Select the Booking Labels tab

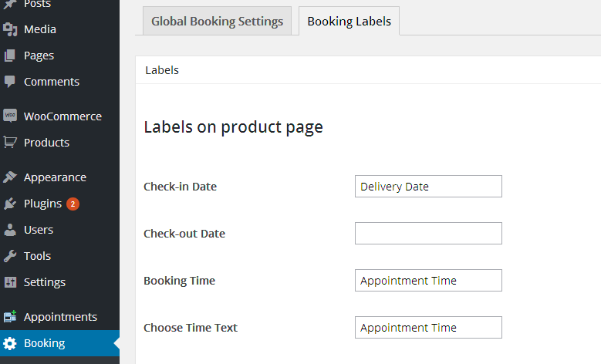[349, 21]
